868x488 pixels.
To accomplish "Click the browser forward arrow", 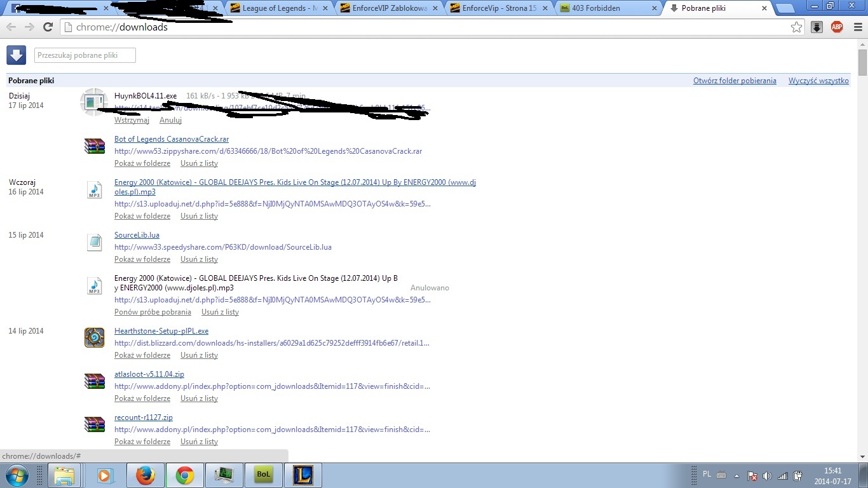I will tap(29, 27).
